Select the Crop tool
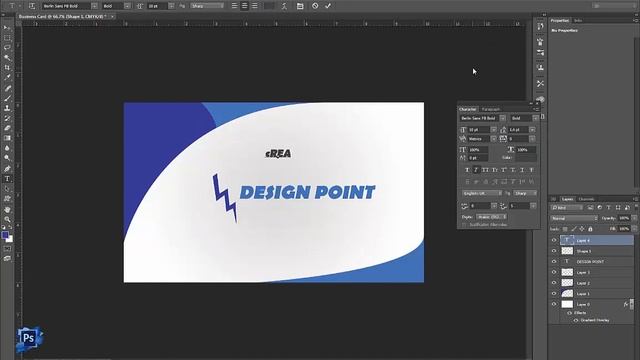Screen dimensions: 640x360 (x=7, y=68)
